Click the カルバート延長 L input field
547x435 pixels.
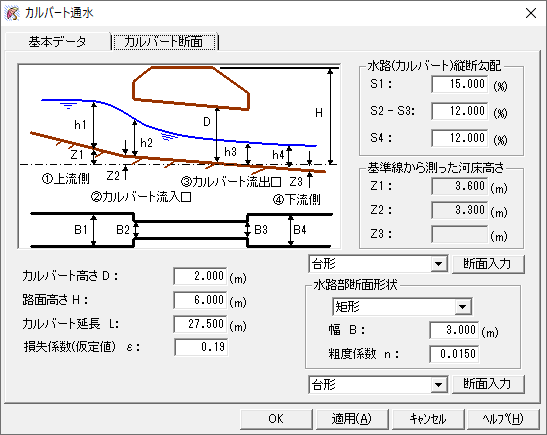pyautogui.click(x=200, y=324)
